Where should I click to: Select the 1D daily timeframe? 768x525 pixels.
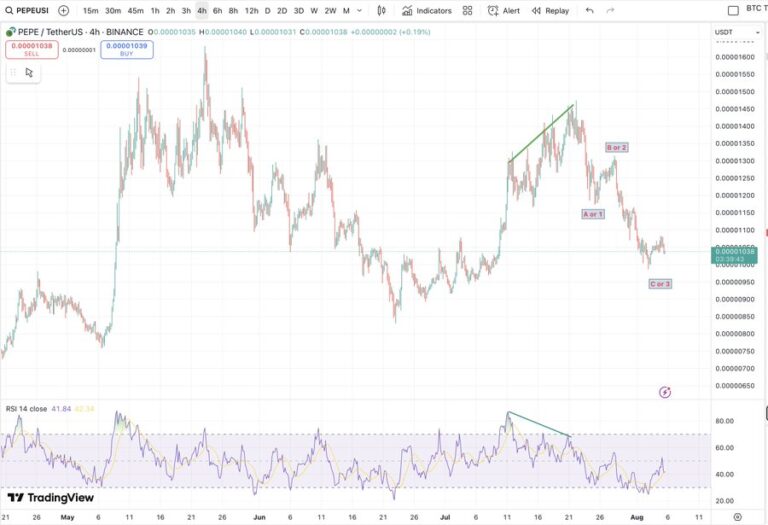[267, 10]
